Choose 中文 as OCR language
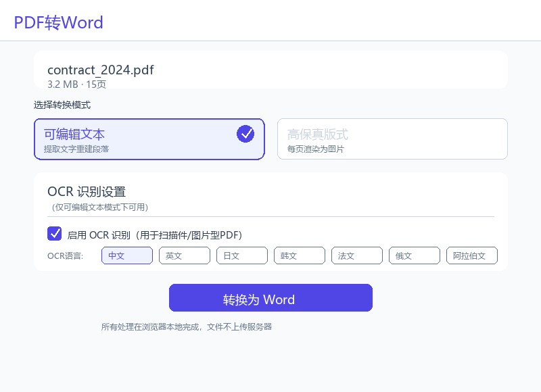This screenshot has width=541, height=392. [x=127, y=256]
